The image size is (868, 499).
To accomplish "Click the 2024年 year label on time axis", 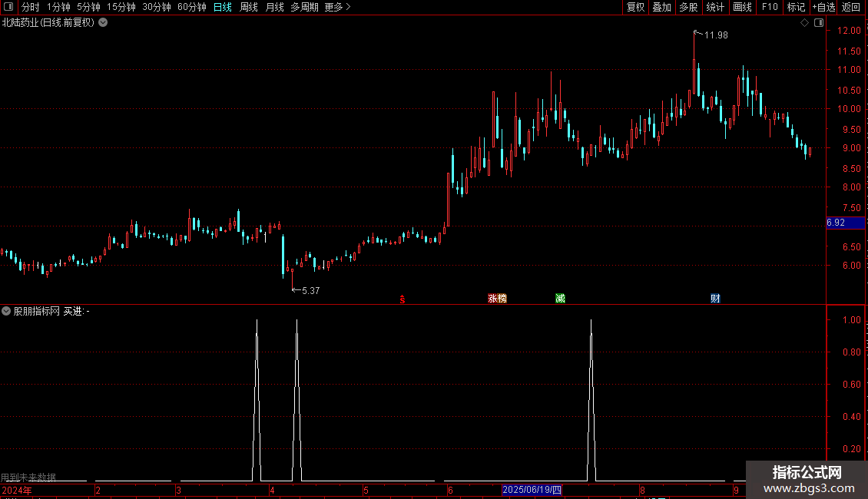I will tap(17, 490).
